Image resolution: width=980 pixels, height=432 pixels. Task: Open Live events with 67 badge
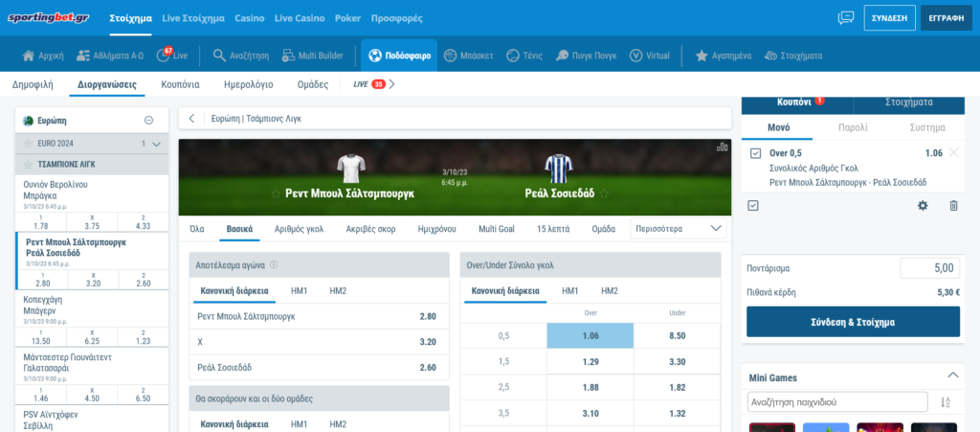pos(171,55)
